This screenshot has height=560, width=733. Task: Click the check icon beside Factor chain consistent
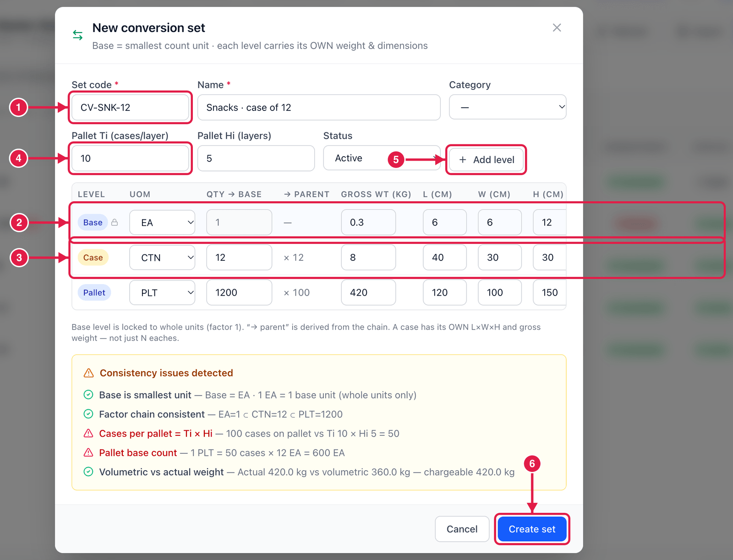click(x=88, y=414)
